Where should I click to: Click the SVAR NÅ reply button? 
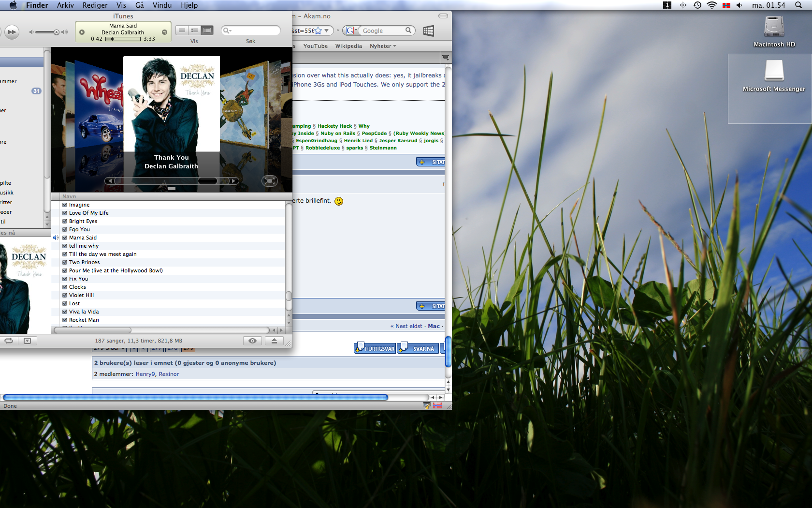click(418, 348)
